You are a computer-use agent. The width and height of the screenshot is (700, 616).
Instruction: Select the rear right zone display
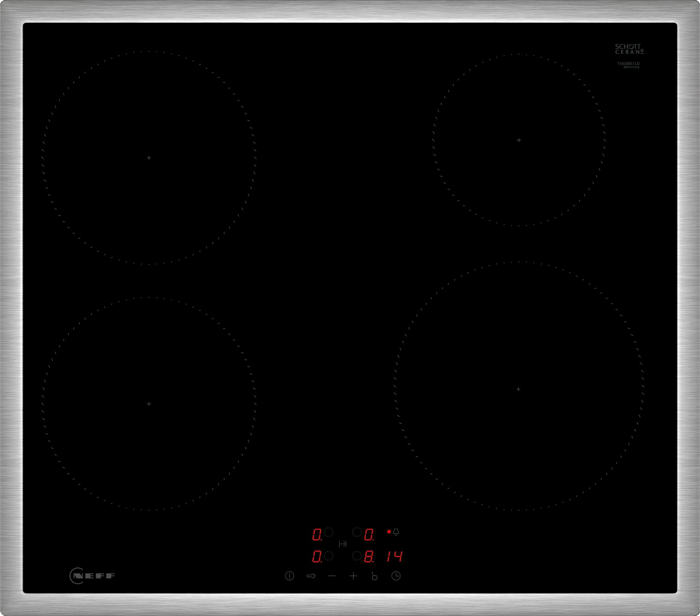click(369, 534)
